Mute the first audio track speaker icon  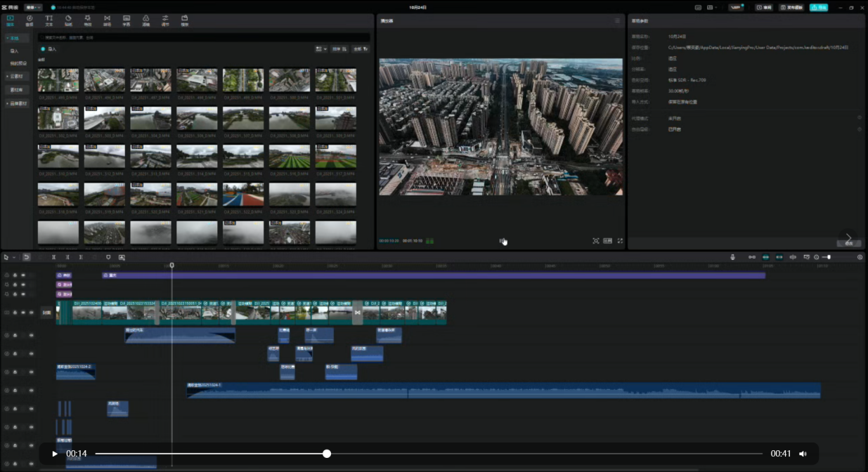pos(31,335)
